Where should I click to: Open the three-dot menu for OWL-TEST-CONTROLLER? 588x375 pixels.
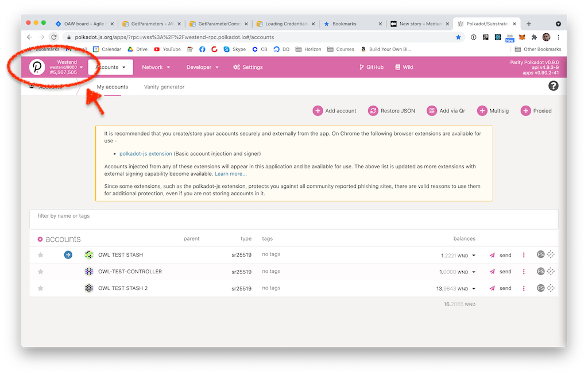click(524, 272)
